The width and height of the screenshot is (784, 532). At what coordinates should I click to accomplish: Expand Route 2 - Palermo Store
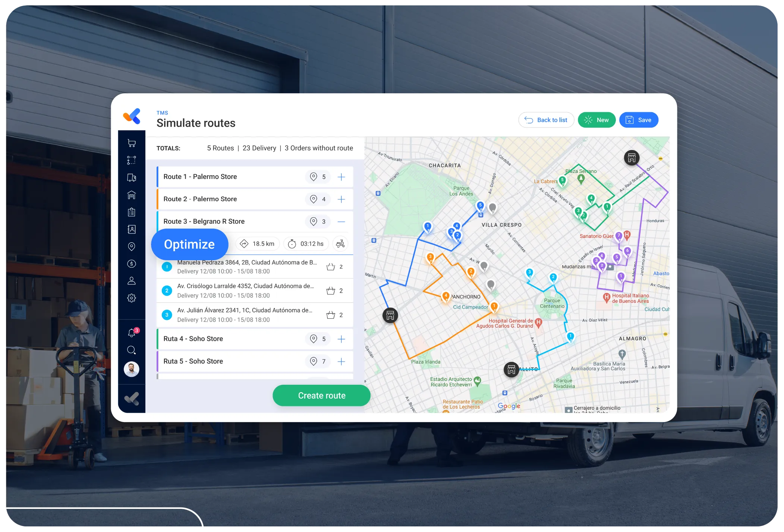pyautogui.click(x=341, y=199)
